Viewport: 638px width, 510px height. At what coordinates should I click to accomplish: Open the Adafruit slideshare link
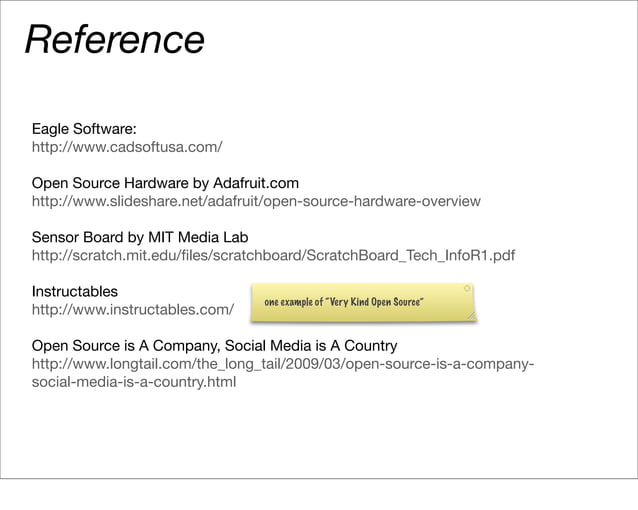coord(255,202)
